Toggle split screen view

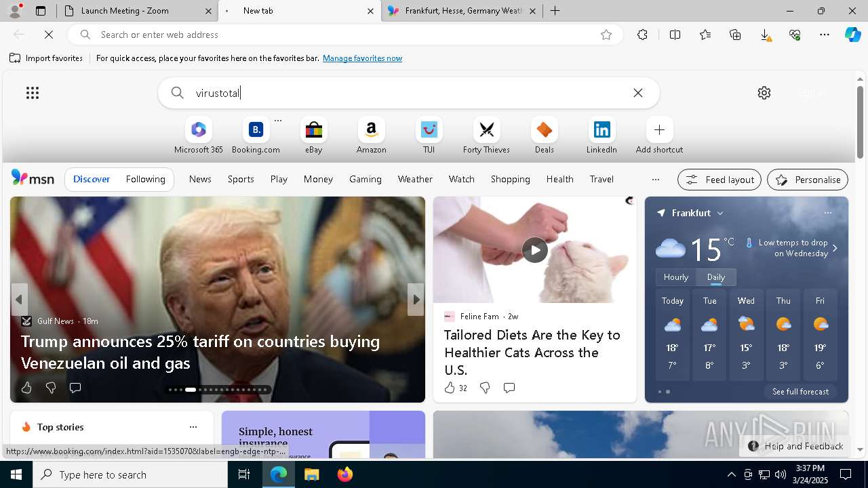click(675, 35)
